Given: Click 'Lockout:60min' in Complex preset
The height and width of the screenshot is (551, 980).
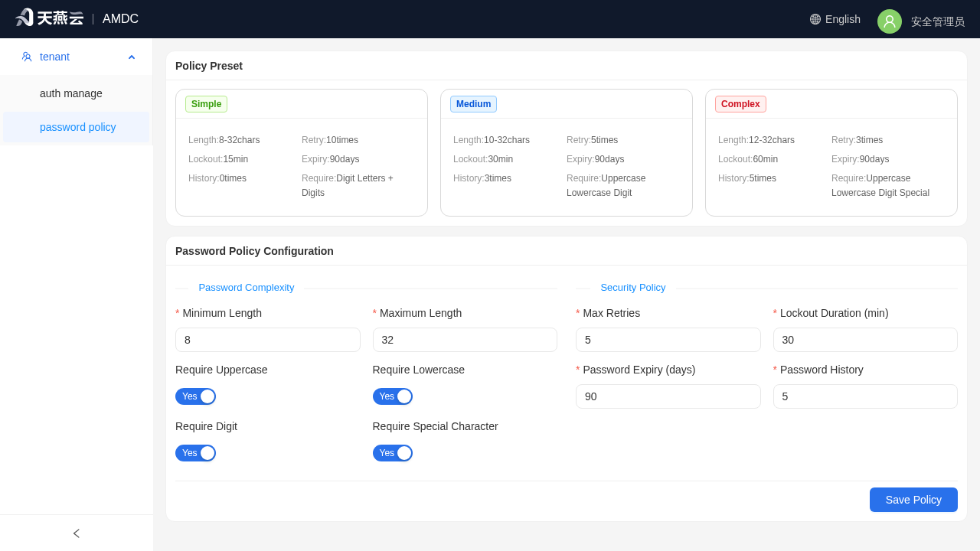Looking at the screenshot, I should 748,159.
